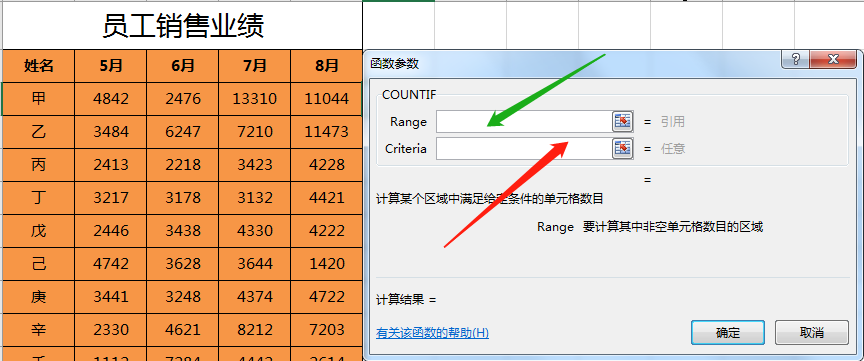Select cell with value 4374
This screenshot has height=361, width=864.
[x=255, y=298]
